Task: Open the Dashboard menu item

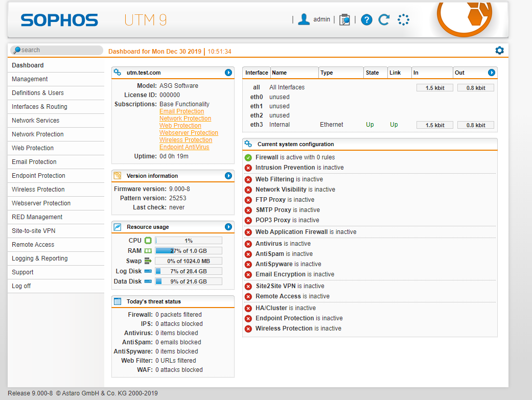Action: (56, 65)
